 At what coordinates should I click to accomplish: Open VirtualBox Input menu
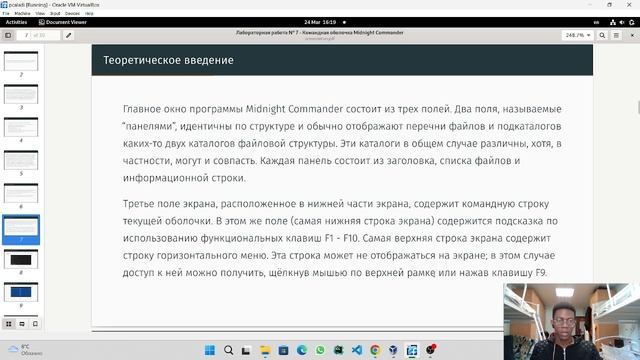click(x=55, y=13)
